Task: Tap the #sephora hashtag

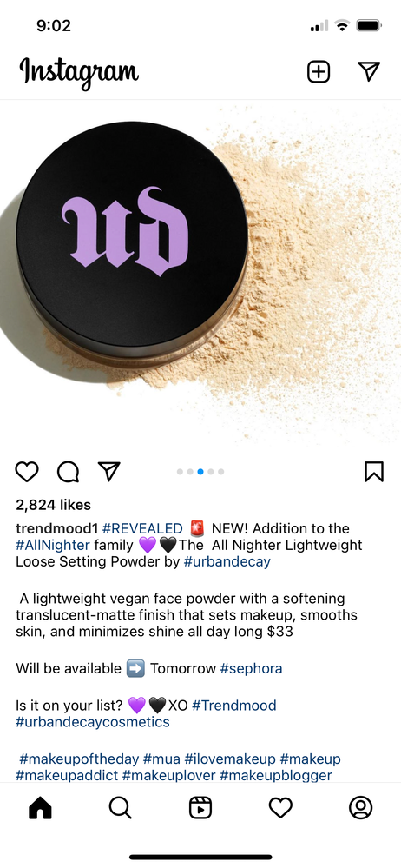Action: (251, 668)
